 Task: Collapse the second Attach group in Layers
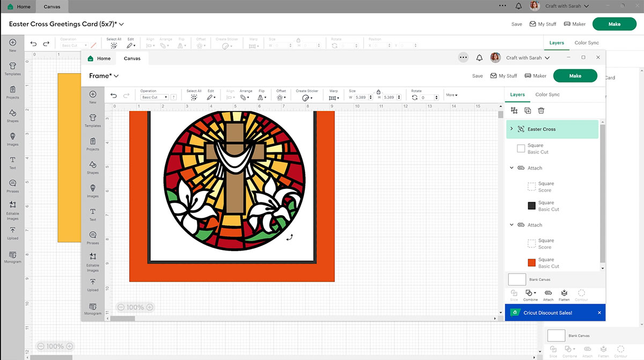511,225
